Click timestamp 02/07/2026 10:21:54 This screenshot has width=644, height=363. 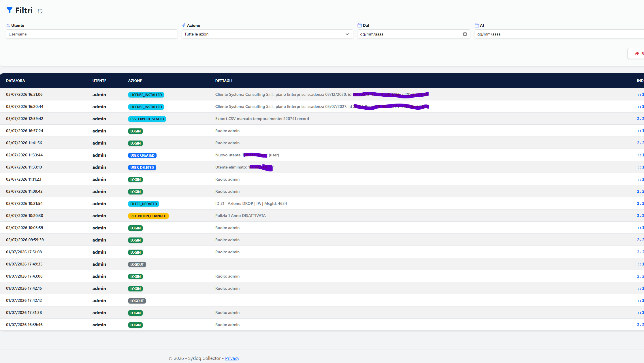tap(24, 203)
